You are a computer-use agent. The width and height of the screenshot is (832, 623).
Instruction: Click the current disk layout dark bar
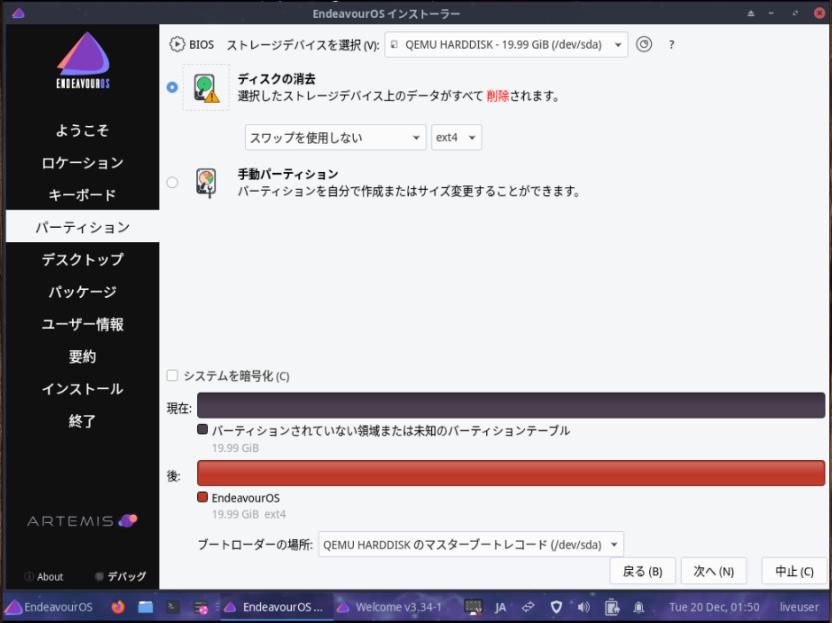[511, 405]
